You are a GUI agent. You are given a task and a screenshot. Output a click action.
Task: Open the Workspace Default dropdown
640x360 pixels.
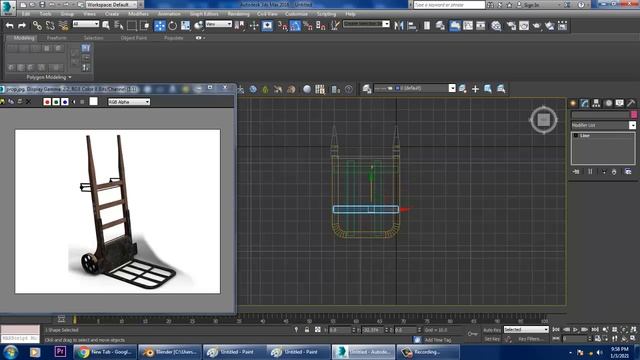pyautogui.click(x=111, y=5)
